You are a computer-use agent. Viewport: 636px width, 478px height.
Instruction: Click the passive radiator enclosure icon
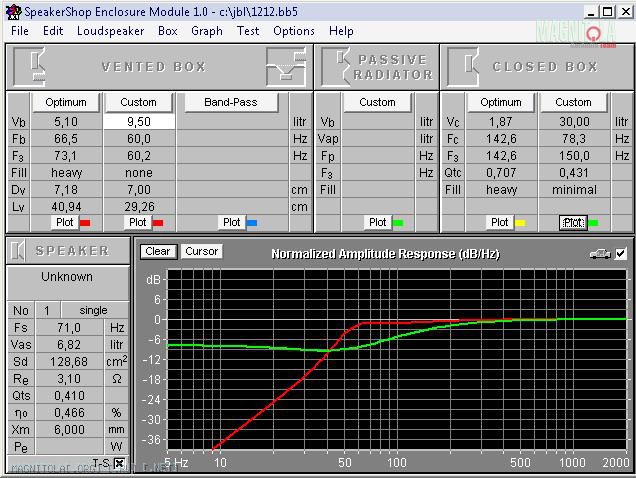(335, 67)
